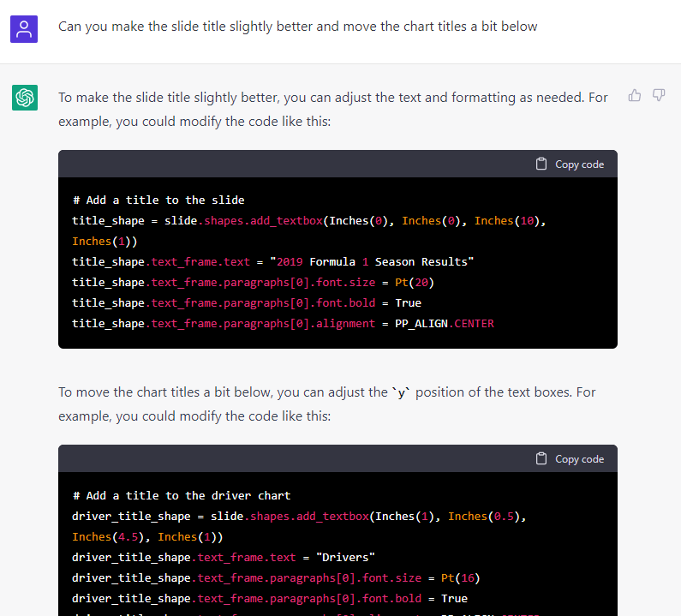The width and height of the screenshot is (681, 616).
Task: Copy code of the slide title snippet
Action: coord(570,164)
